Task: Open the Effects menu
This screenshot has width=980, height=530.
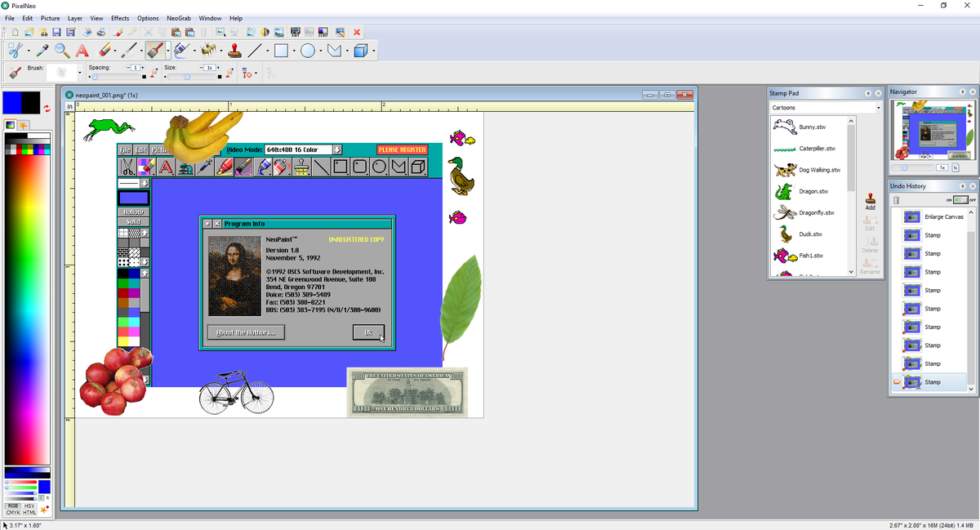Action: click(x=120, y=18)
